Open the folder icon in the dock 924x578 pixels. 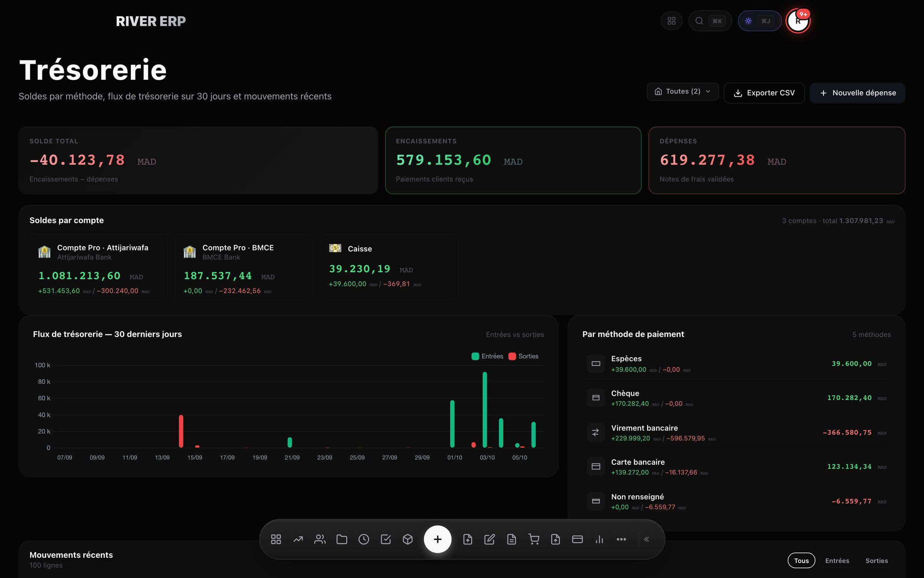342,539
